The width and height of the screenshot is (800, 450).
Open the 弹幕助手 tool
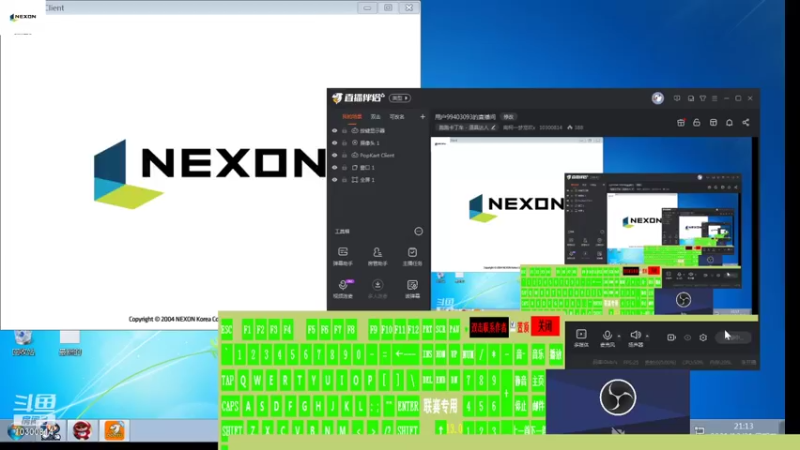pyautogui.click(x=343, y=256)
